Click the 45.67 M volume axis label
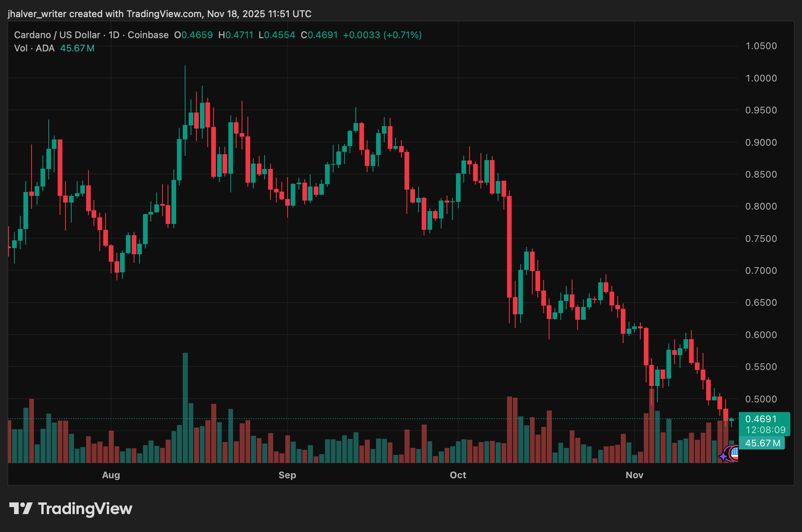This screenshot has height=532, width=802. [x=762, y=443]
